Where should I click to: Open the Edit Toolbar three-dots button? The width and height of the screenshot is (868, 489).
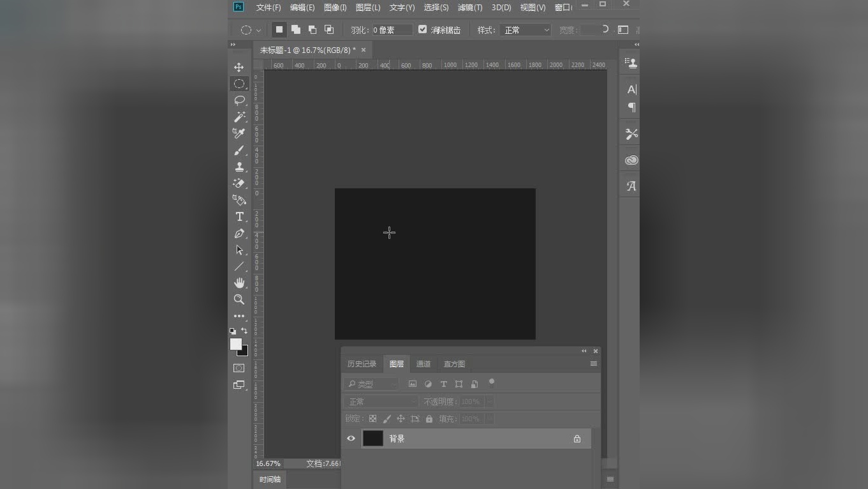pos(239,316)
